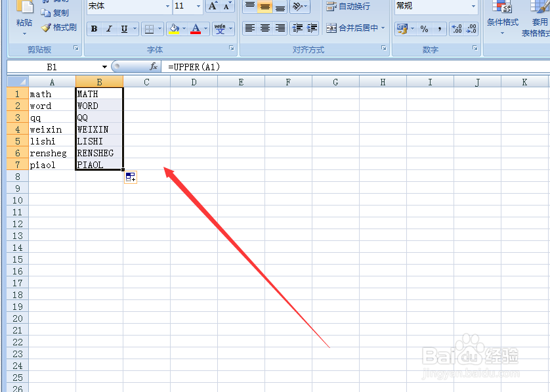Viewport: 550px width, 392px height.
Task: Select column C header
Action: 146,82
